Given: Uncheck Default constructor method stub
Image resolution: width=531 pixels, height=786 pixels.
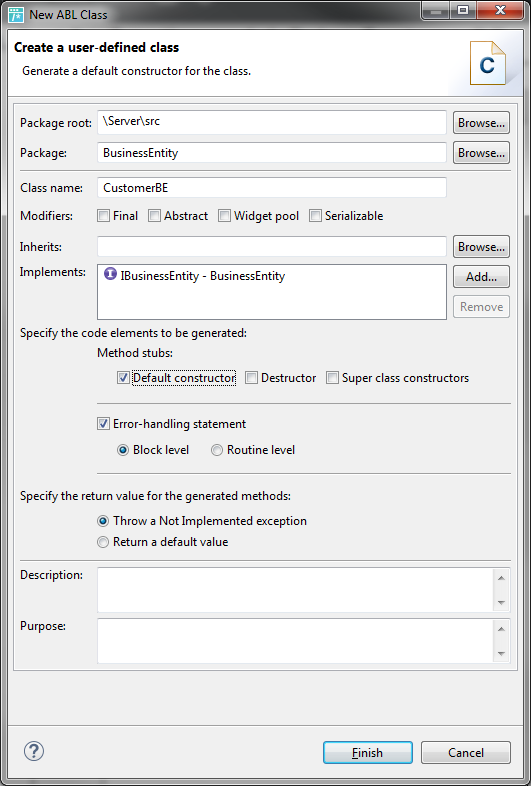Looking at the screenshot, I should [123, 377].
